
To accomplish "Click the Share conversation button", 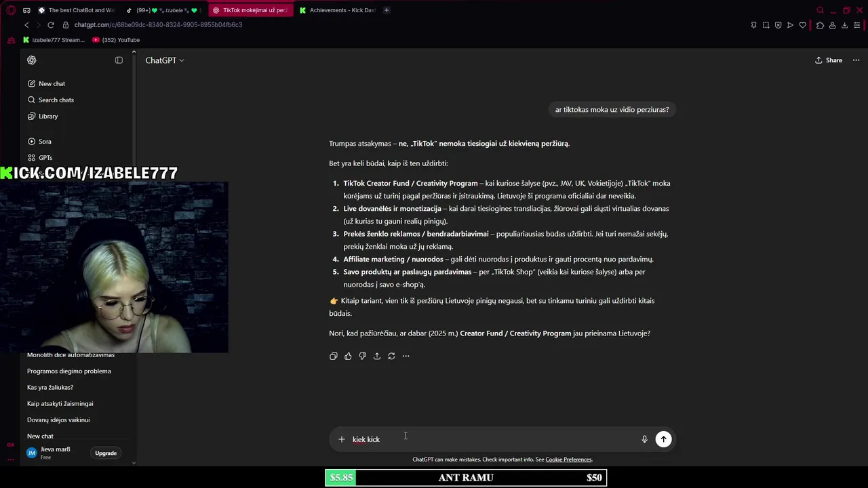I will tap(829, 60).
